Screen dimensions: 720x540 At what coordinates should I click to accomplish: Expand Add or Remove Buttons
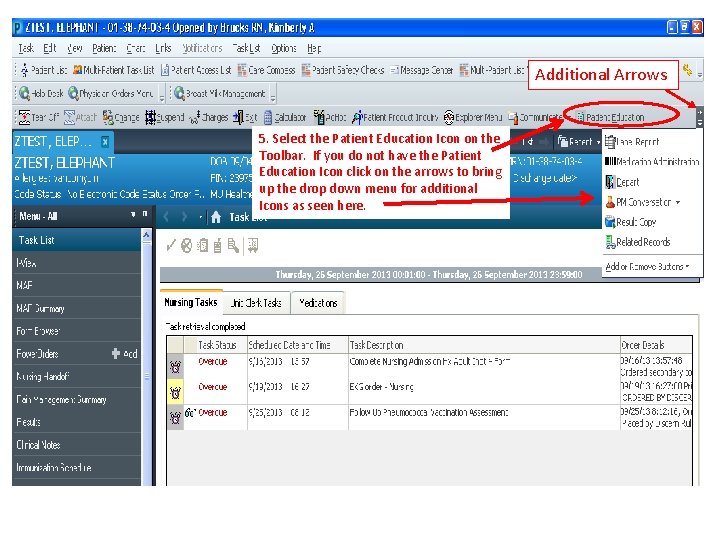(x=647, y=266)
